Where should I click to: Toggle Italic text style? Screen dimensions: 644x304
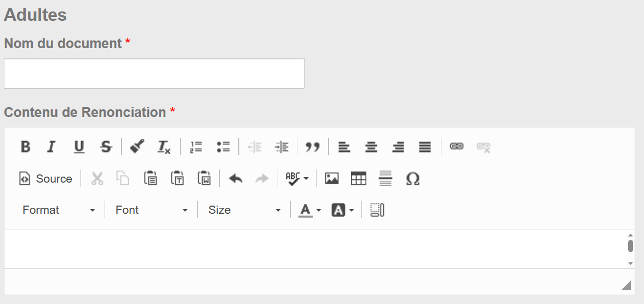tap(51, 147)
